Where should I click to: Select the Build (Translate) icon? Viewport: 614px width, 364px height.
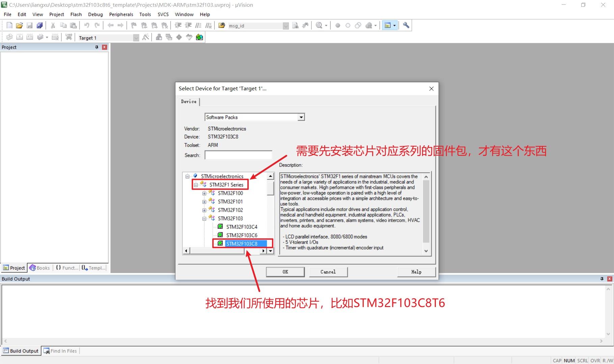tap(9, 37)
